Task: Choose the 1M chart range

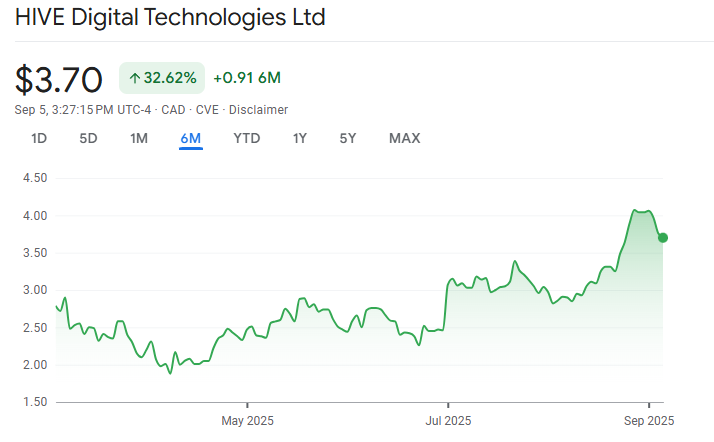Action: coord(139,138)
